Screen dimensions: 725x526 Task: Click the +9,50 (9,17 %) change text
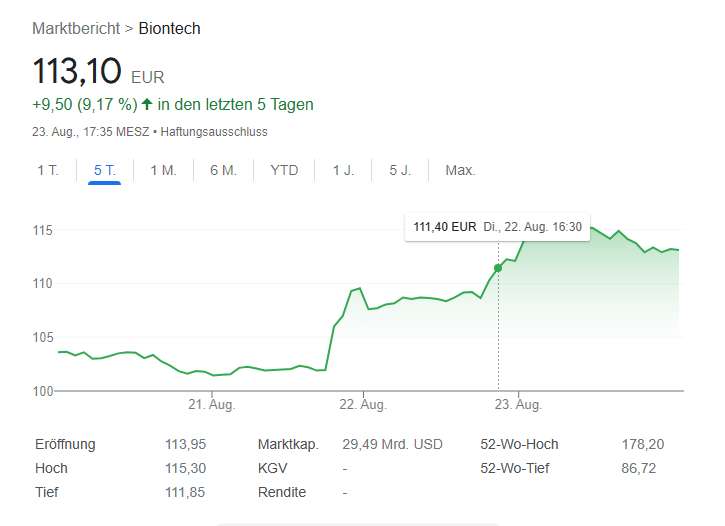point(85,104)
